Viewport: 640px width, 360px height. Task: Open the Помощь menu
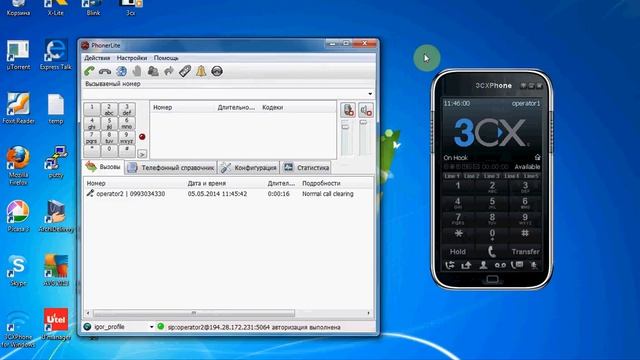point(166,58)
